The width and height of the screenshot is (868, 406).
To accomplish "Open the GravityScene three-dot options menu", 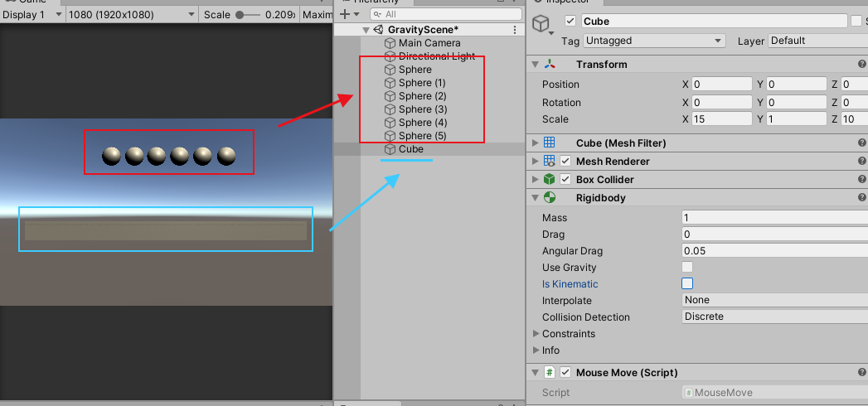I will pyautogui.click(x=516, y=30).
